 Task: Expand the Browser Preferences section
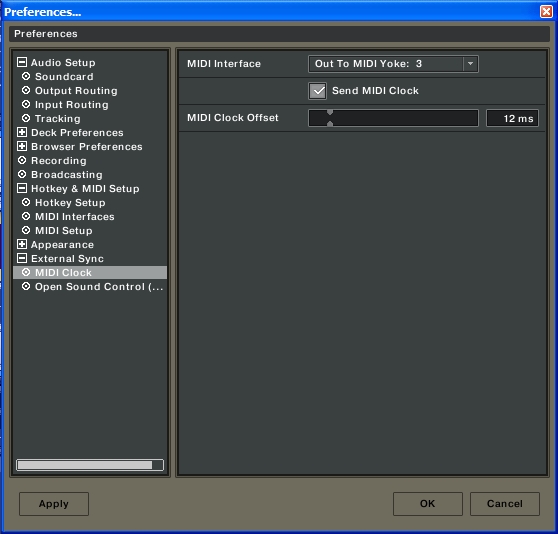click(22, 146)
